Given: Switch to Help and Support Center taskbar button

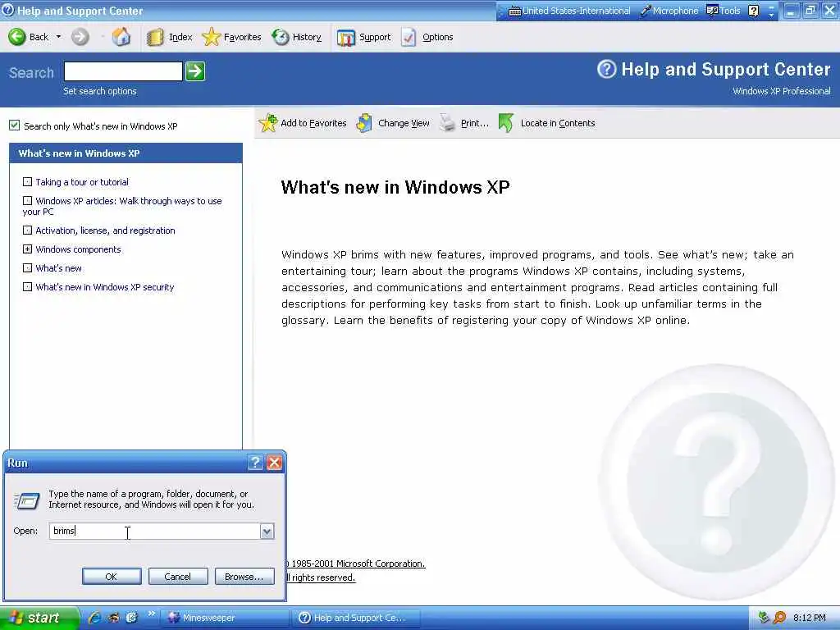Looking at the screenshot, I should pos(357,618).
